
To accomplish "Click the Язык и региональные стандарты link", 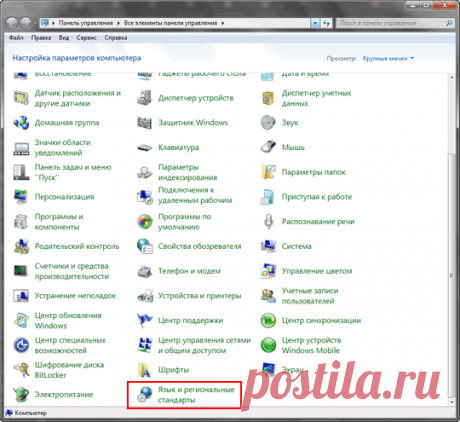I will tap(196, 395).
